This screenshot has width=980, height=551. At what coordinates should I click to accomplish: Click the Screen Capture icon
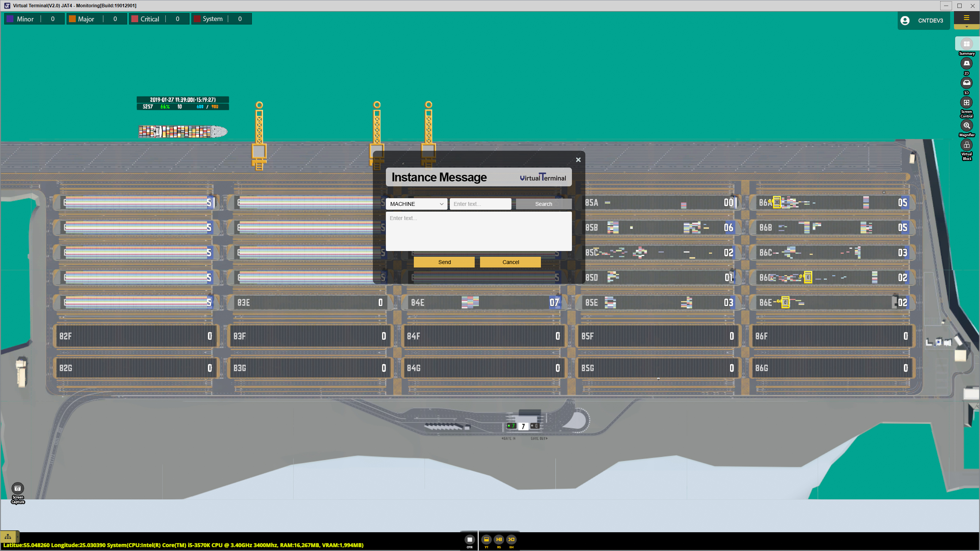click(18, 489)
